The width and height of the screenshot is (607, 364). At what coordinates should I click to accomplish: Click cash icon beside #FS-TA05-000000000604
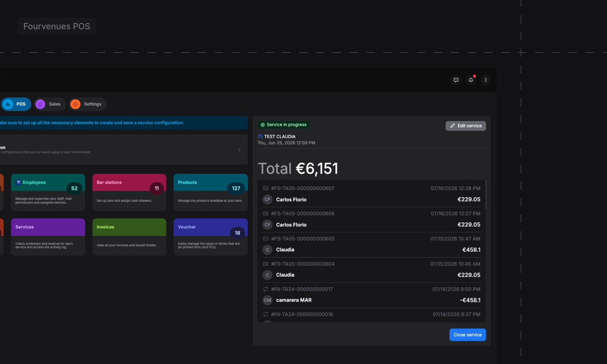pos(266,264)
